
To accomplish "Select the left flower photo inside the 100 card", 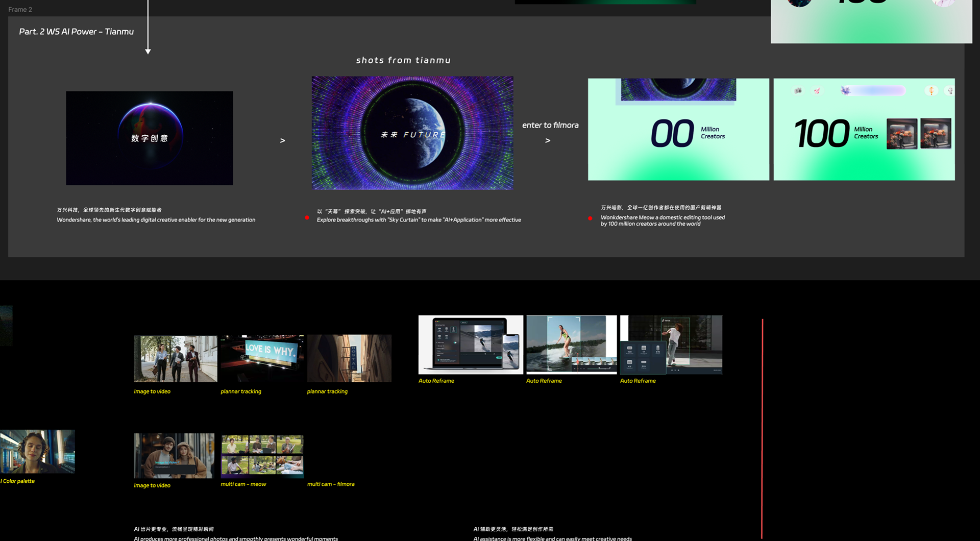I will click(x=902, y=134).
